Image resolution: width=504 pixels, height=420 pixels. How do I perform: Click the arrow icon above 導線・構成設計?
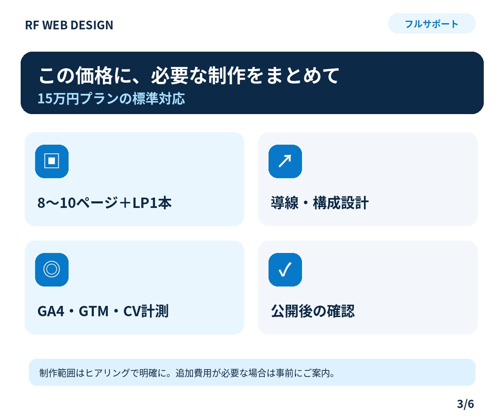[x=285, y=161]
